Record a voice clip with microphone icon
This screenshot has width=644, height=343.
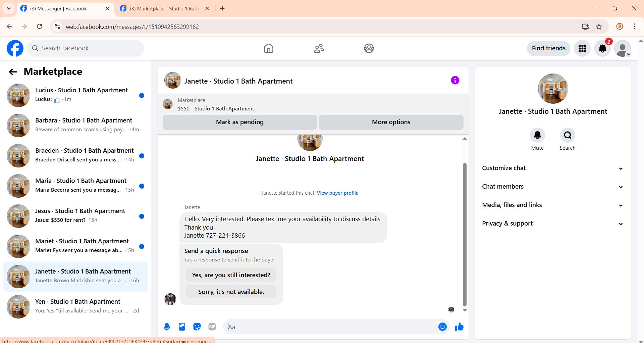(x=167, y=327)
